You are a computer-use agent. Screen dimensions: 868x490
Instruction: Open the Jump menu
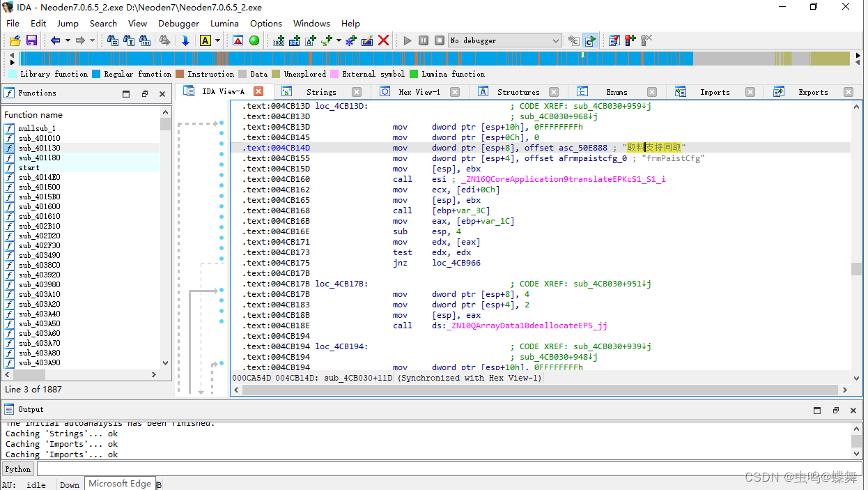(68, 23)
